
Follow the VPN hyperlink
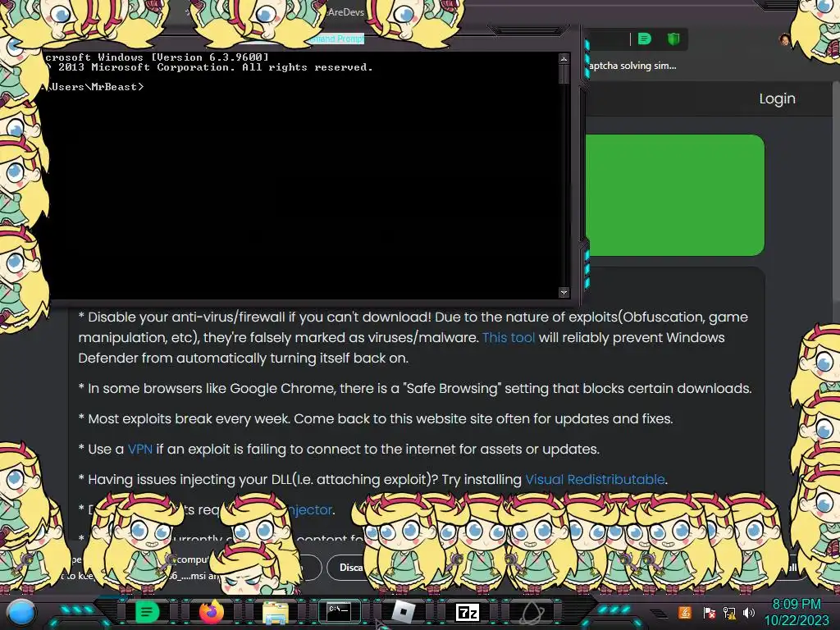(x=139, y=449)
